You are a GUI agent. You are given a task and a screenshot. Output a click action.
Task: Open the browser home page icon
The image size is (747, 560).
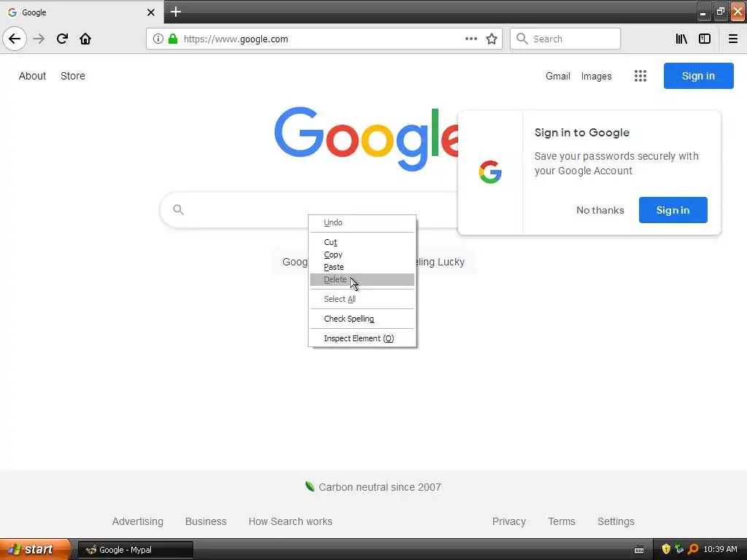[x=85, y=39]
